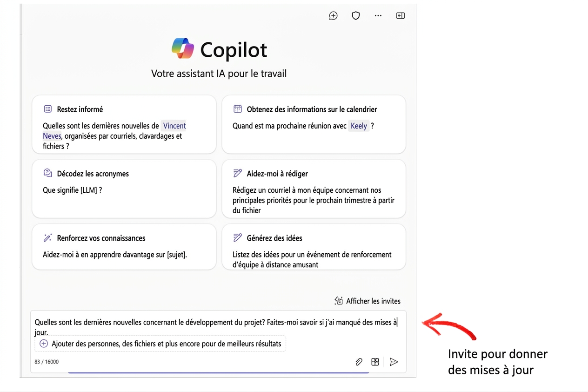The image size is (588, 392).
Task: Select the Obtenez des informations sur le calendrier card
Action: (x=314, y=124)
